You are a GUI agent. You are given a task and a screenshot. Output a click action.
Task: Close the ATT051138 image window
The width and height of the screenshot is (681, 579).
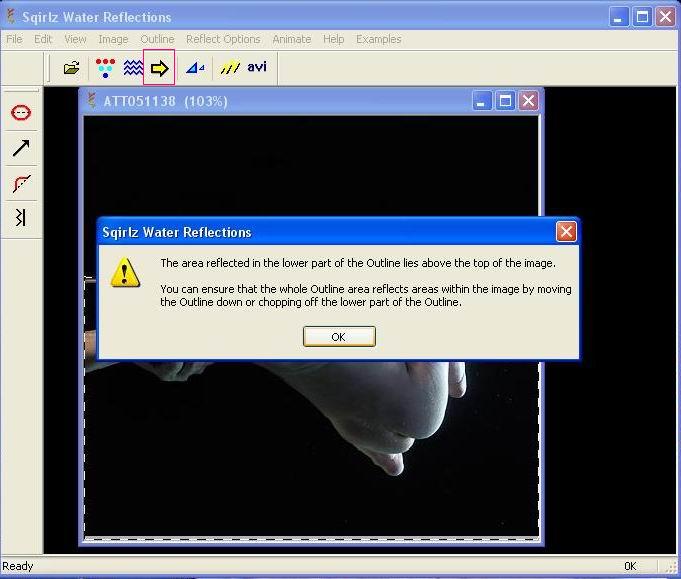pos(528,101)
